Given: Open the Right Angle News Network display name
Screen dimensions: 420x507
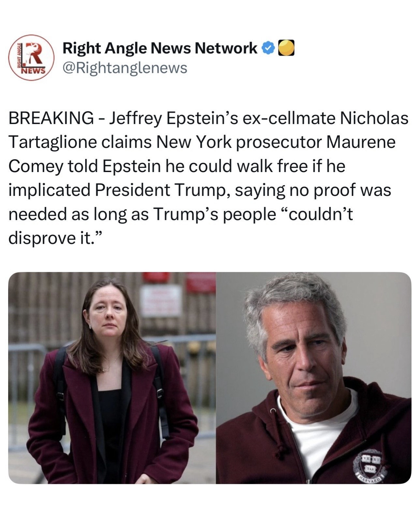Looking at the screenshot, I should click(x=160, y=48).
